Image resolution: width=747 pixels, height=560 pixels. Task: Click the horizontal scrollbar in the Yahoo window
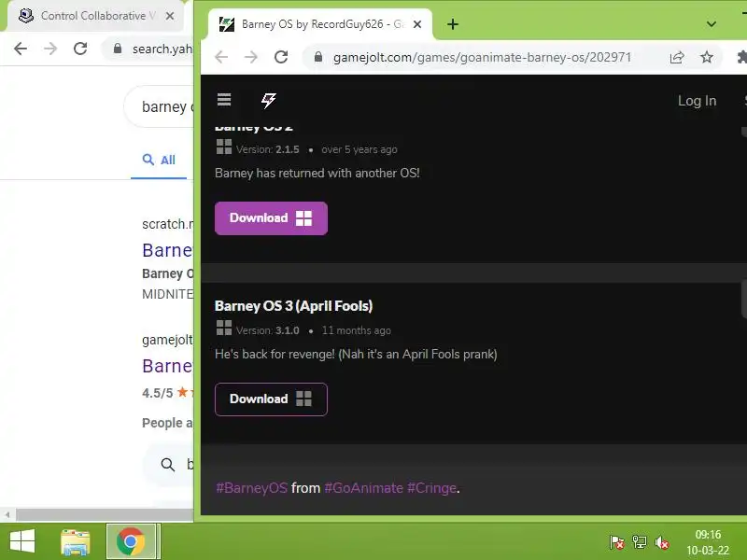[104, 515]
